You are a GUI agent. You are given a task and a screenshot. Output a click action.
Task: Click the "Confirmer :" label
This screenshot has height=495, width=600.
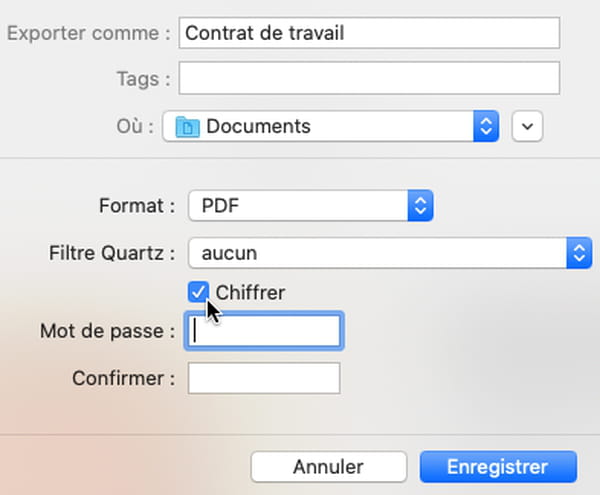(124, 378)
